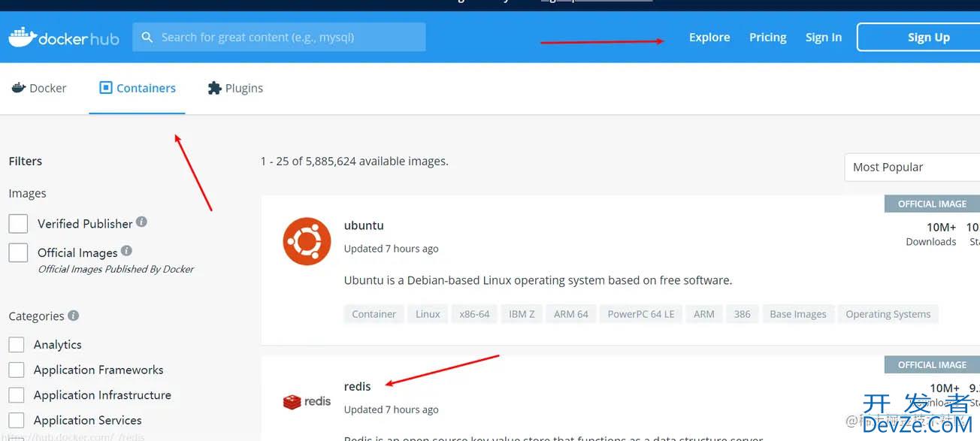980x441 pixels.
Task: Enable the Verified Publisher checkbox
Action: 18,224
